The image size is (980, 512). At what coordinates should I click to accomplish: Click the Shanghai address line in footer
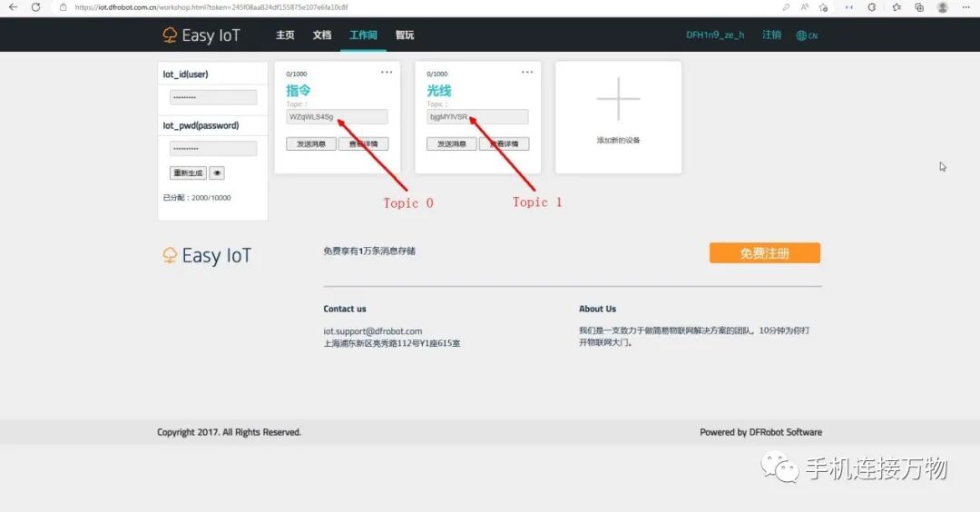[392, 343]
